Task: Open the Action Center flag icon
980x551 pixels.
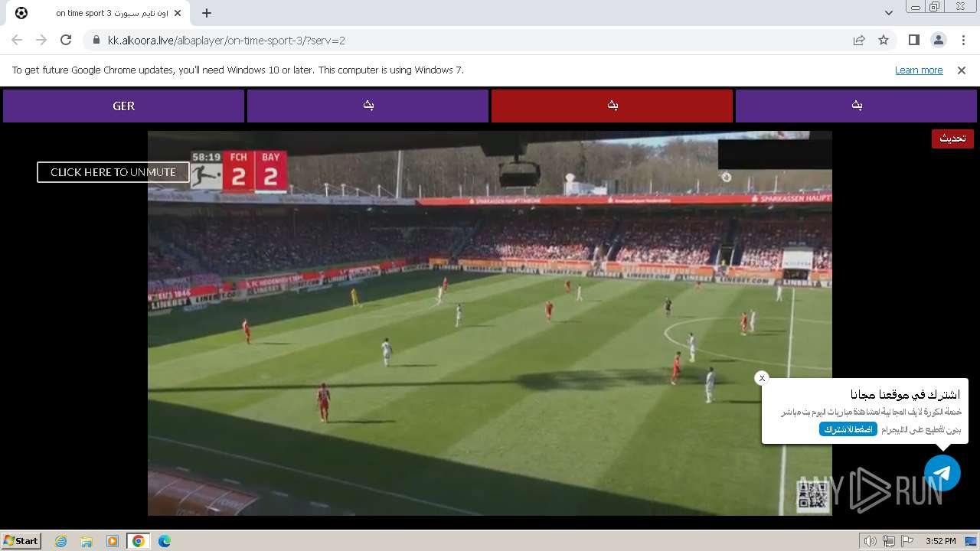Action: point(907,541)
